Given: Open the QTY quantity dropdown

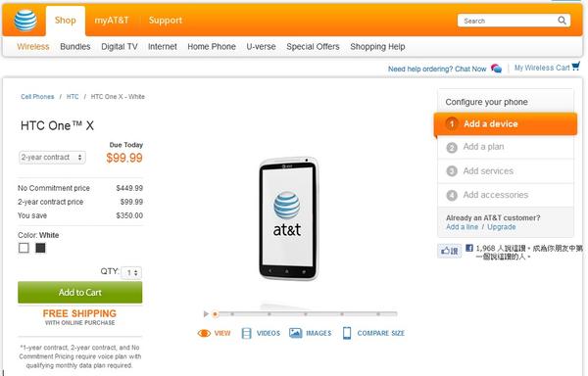Looking at the screenshot, I should [x=131, y=272].
